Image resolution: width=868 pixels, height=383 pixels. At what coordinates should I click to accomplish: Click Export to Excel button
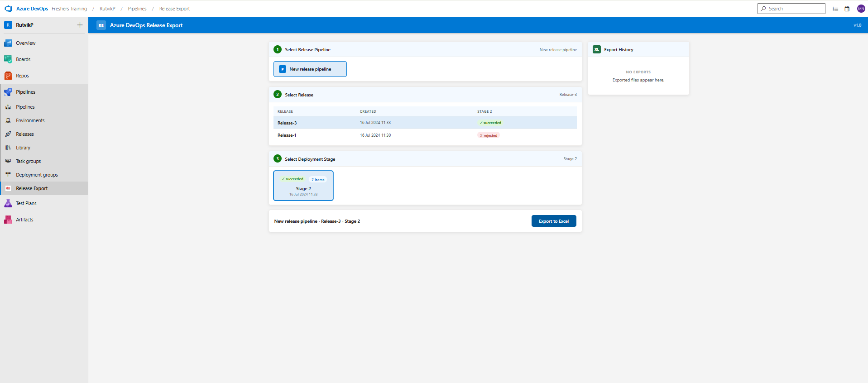pos(554,221)
